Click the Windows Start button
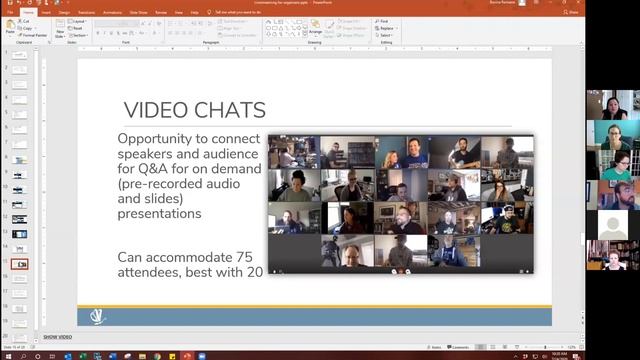Image resolution: width=640 pixels, height=360 pixels. (8, 356)
